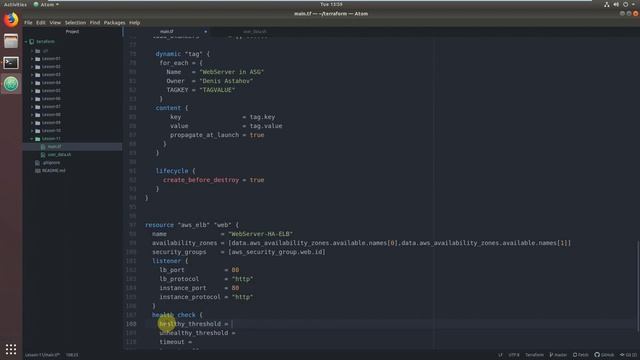Click the instance_protocol line
The height and width of the screenshot is (360, 640).
click(206, 297)
